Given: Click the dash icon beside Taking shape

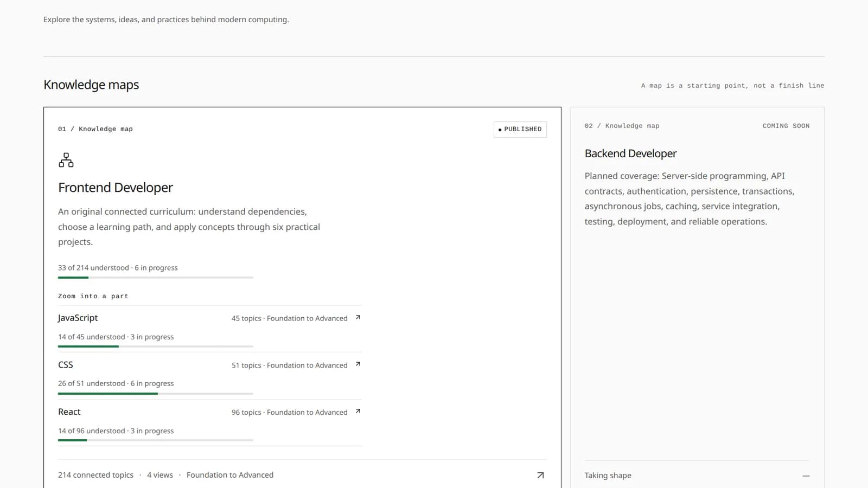Looking at the screenshot, I should [806, 476].
